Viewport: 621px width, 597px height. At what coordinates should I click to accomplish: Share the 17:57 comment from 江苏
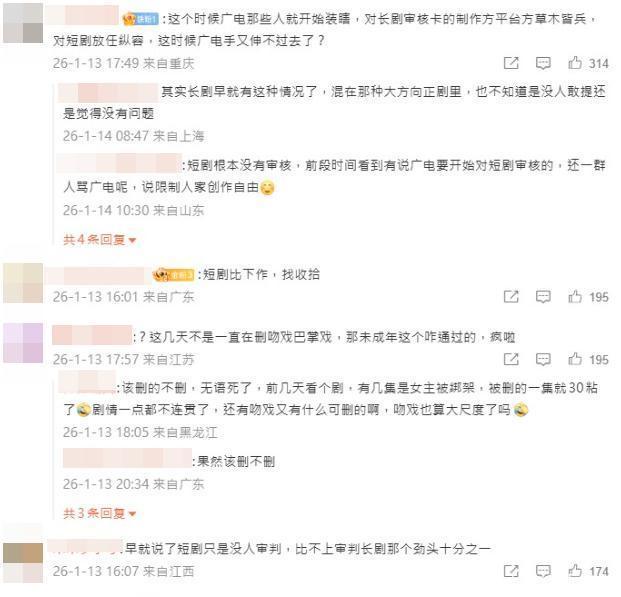pos(511,359)
